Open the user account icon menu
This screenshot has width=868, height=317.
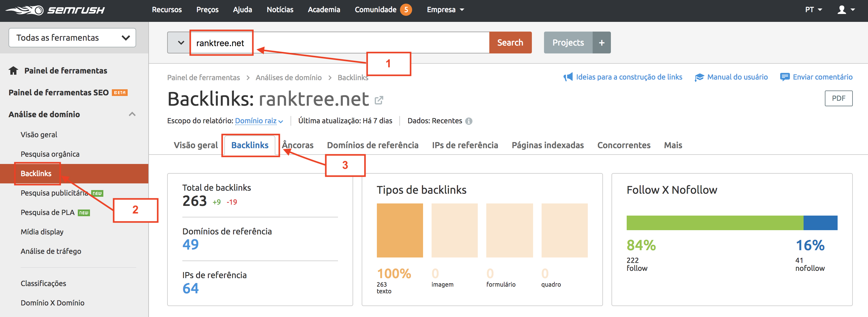click(846, 10)
